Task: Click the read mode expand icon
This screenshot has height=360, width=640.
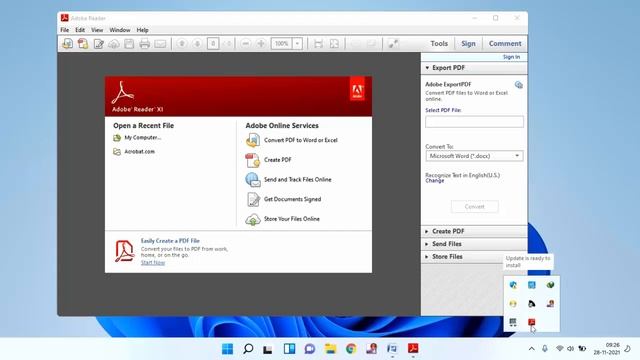Action: click(393, 43)
